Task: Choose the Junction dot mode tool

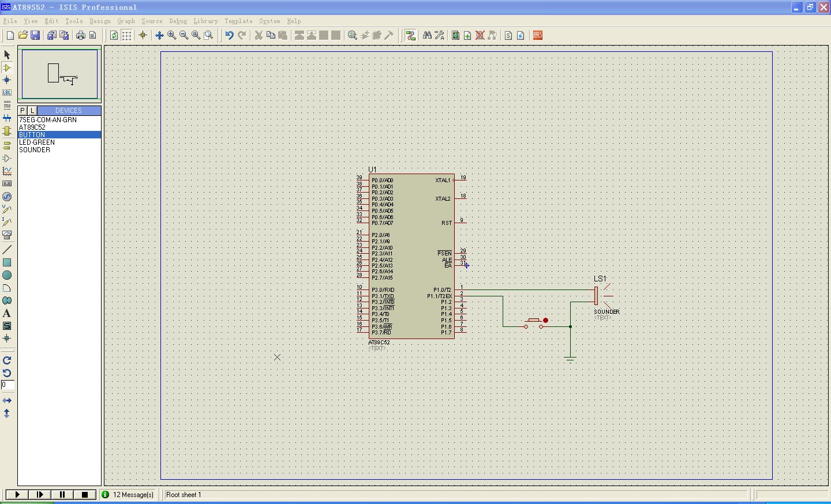Action: tap(7, 80)
